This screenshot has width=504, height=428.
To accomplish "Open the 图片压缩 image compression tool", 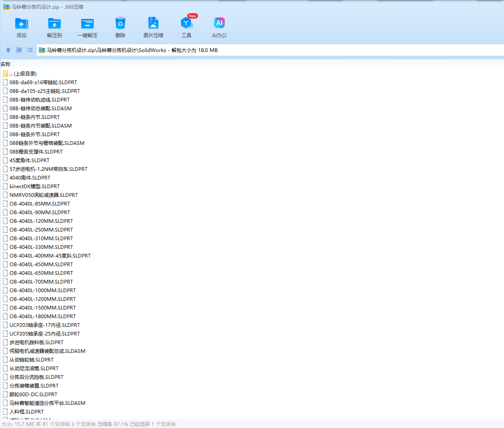I will [153, 23].
